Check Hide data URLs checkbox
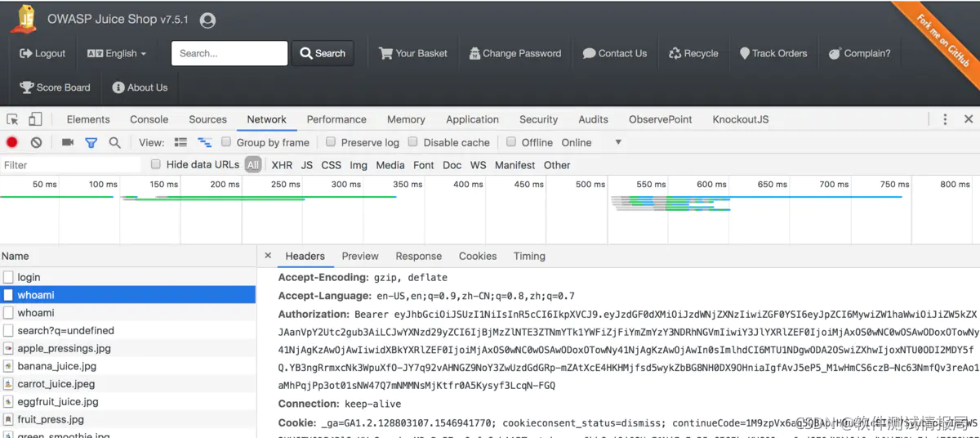Image resolution: width=980 pixels, height=438 pixels. pos(156,164)
